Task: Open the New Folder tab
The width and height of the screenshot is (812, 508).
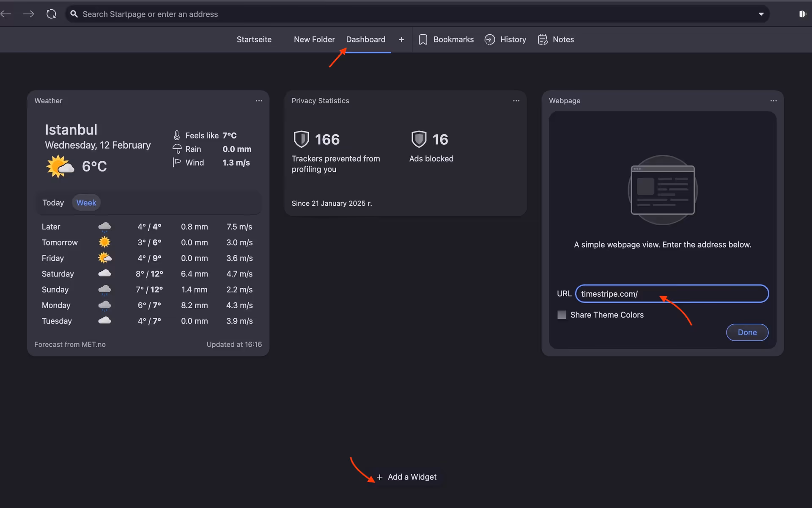Action: pos(314,39)
